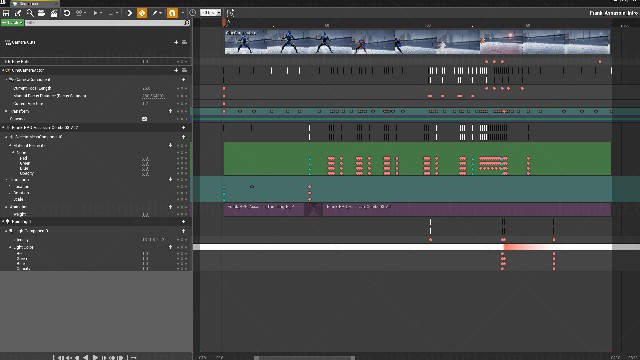The image size is (640, 360).
Task: Select the Scale channel row
Action: click(96, 199)
